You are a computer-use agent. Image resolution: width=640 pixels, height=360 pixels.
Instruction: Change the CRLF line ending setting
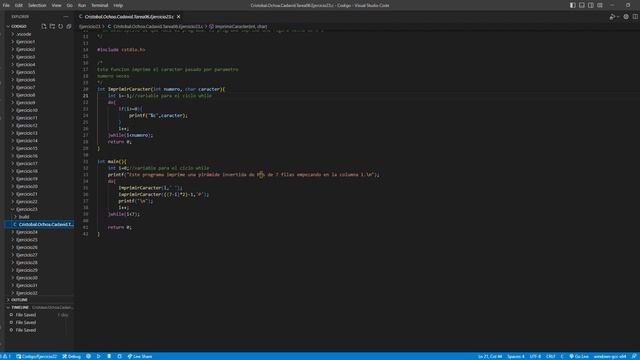(551, 356)
